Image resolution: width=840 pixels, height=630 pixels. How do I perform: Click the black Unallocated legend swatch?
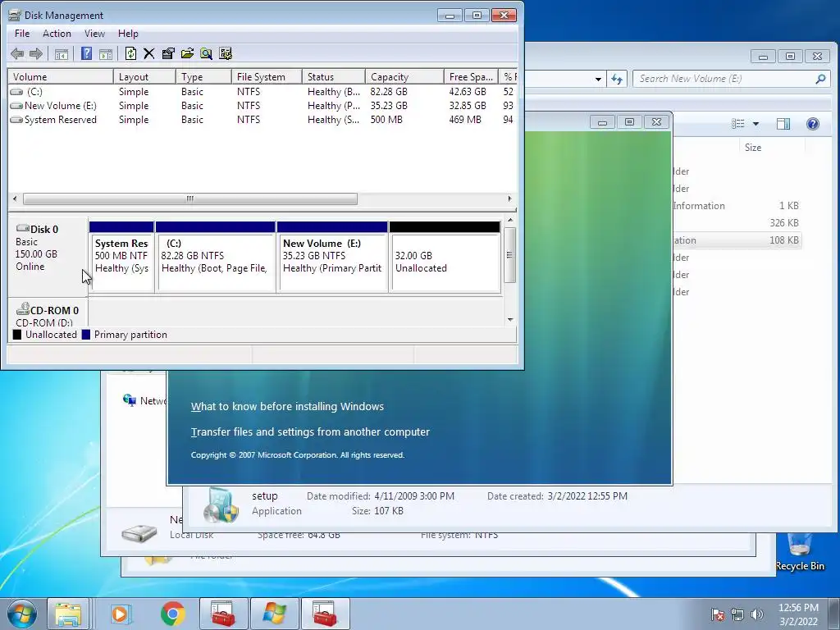click(17, 335)
